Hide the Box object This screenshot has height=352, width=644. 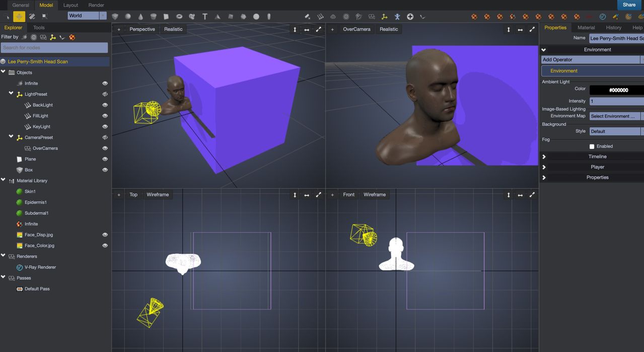click(x=105, y=170)
